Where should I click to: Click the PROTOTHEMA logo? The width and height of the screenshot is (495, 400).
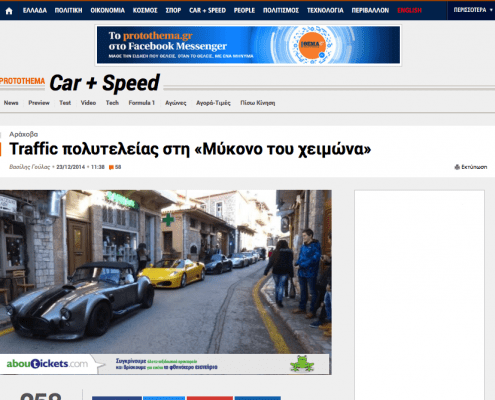22,81
